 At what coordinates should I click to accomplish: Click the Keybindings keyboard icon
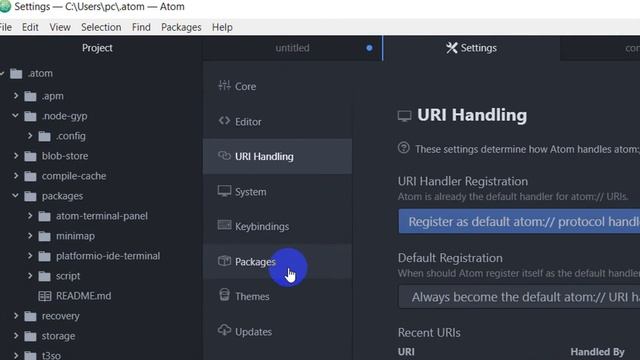[x=224, y=225]
